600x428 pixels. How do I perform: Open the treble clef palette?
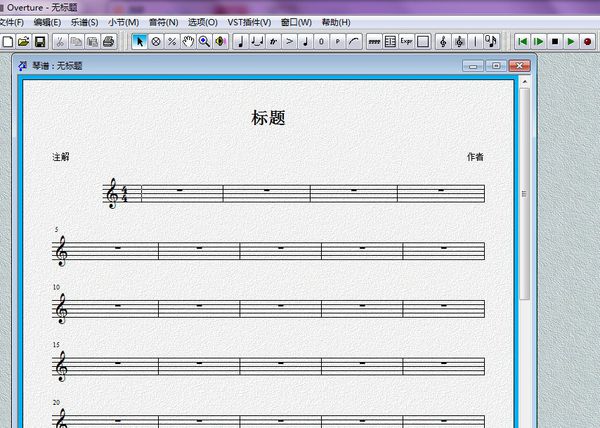click(442, 41)
